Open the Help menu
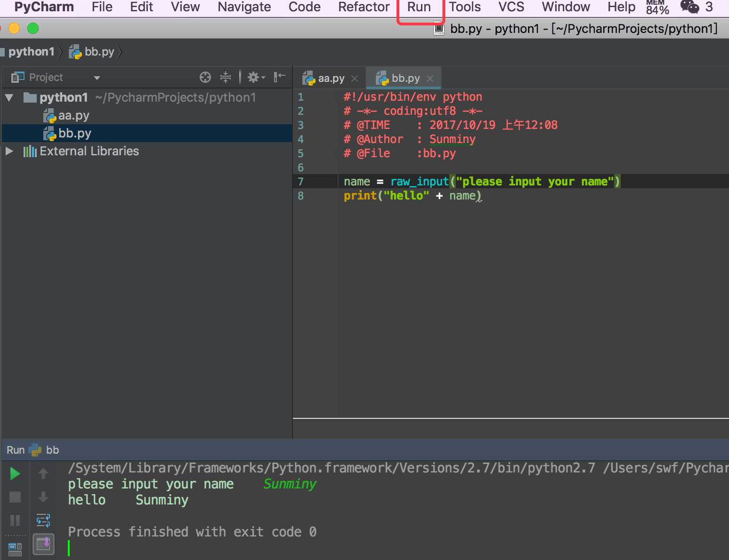 point(621,7)
